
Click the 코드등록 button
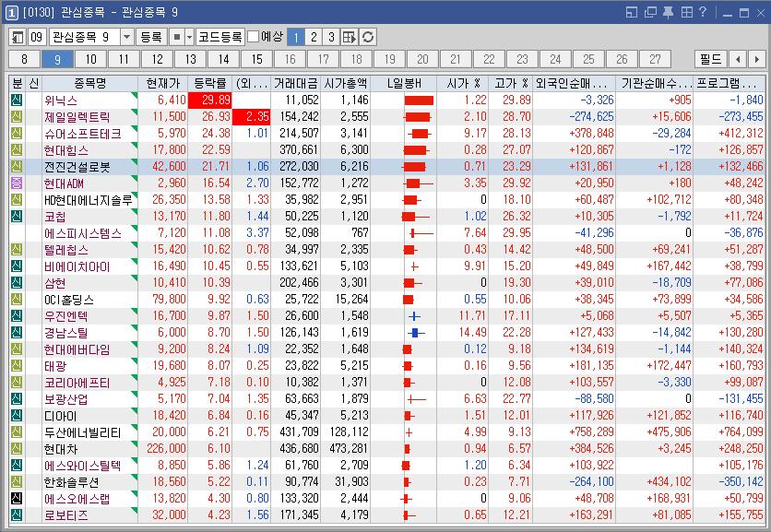point(220,37)
